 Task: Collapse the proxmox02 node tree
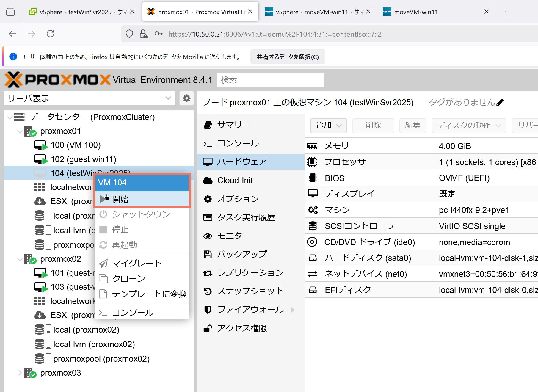[x=20, y=259]
